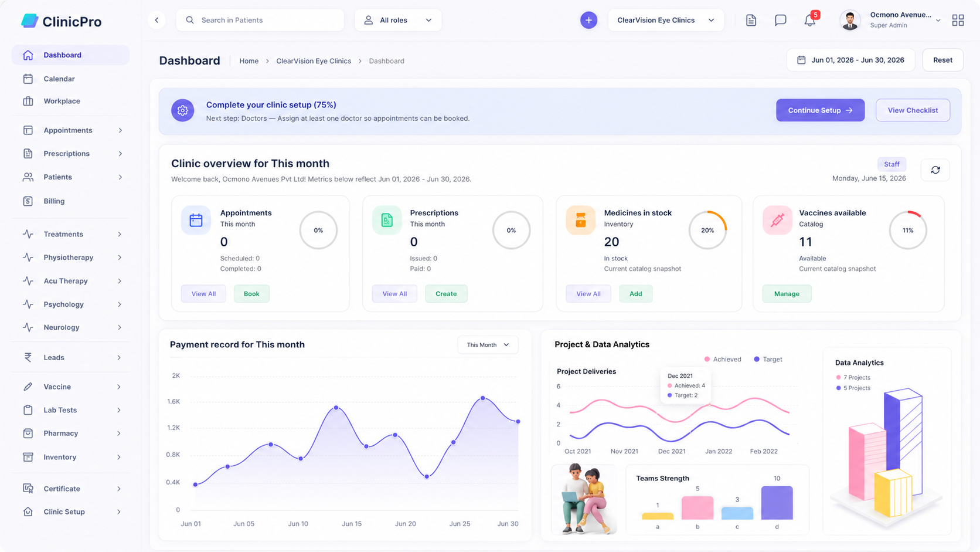Viewport: 980px width, 552px height.
Task: Click the Vaccines 11% progress ring
Action: pyautogui.click(x=908, y=230)
